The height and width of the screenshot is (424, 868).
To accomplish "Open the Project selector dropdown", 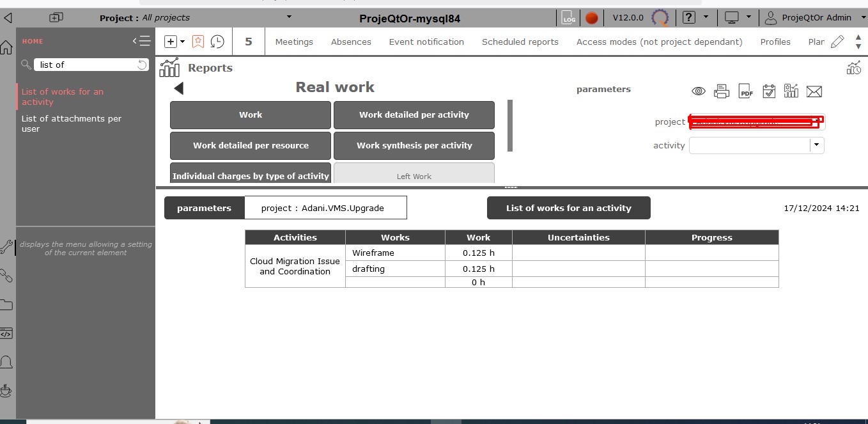I will point(289,17).
